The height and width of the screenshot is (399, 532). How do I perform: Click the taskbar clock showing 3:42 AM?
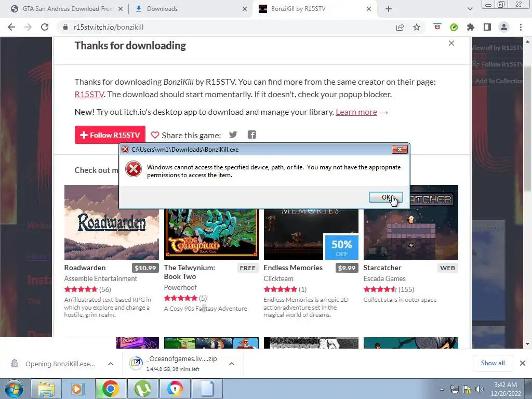(506, 389)
